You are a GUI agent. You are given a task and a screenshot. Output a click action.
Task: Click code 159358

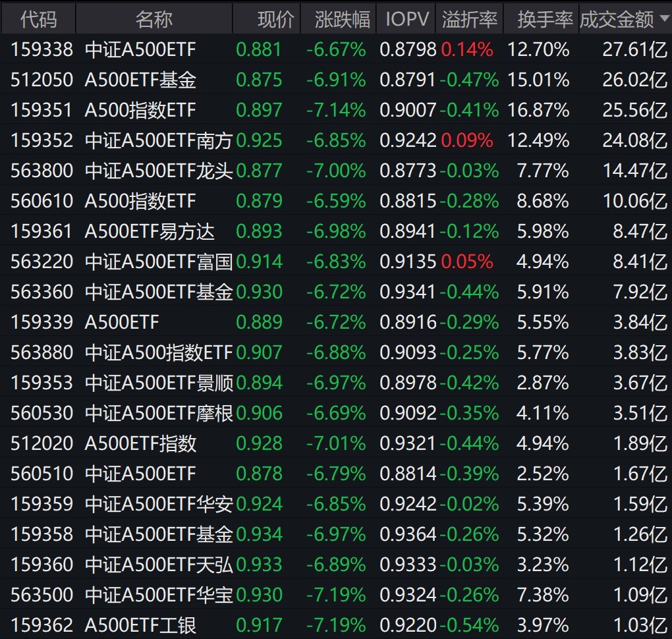pyautogui.click(x=42, y=534)
